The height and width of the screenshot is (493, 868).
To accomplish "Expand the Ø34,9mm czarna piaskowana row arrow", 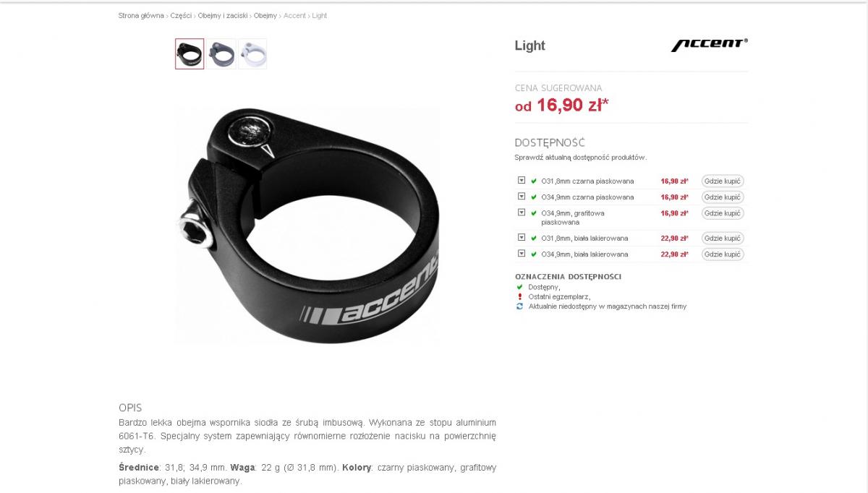I will (x=522, y=197).
